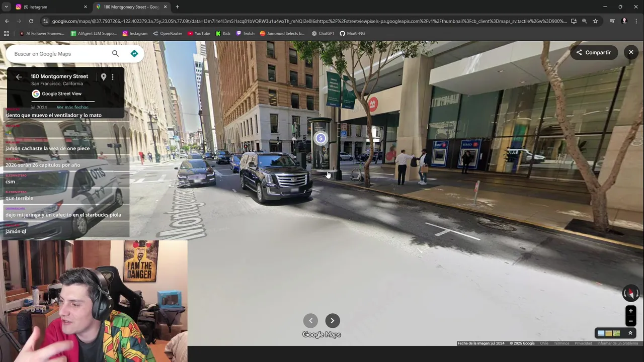Image resolution: width=644 pixels, height=362 pixels.
Task: Reload the current page
Action: [31, 21]
